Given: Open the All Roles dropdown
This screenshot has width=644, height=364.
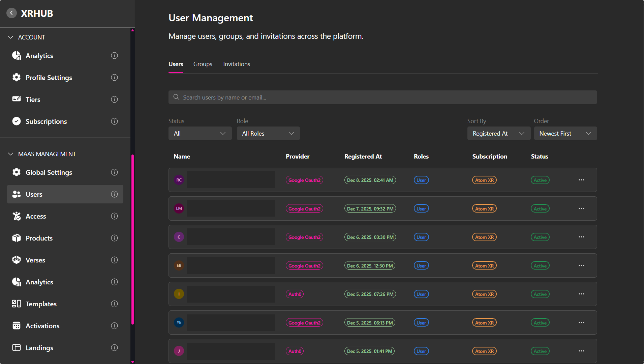Looking at the screenshot, I should (268, 133).
